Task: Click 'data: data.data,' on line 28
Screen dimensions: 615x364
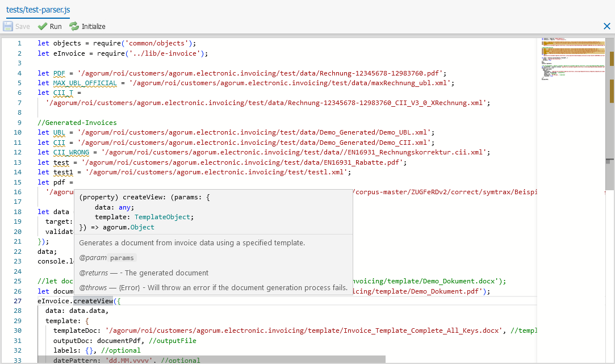Action: [77, 311]
